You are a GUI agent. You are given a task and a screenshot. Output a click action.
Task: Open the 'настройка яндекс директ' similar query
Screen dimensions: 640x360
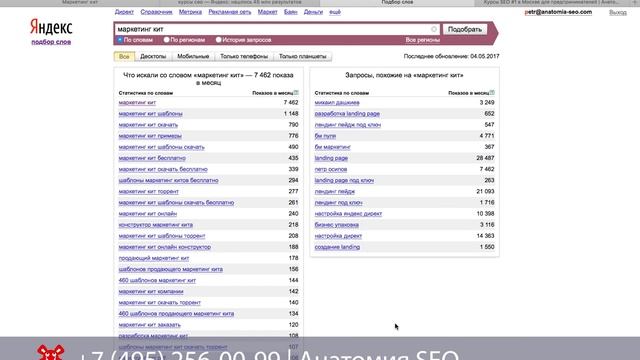click(x=348, y=214)
